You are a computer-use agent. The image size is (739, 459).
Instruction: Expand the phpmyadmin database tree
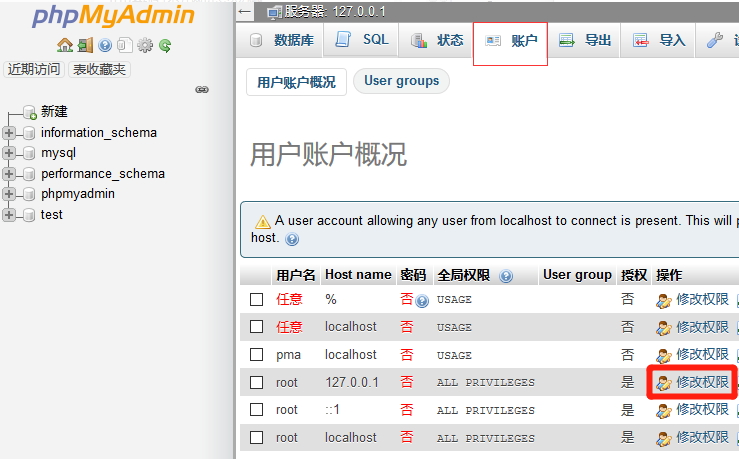pos(8,194)
